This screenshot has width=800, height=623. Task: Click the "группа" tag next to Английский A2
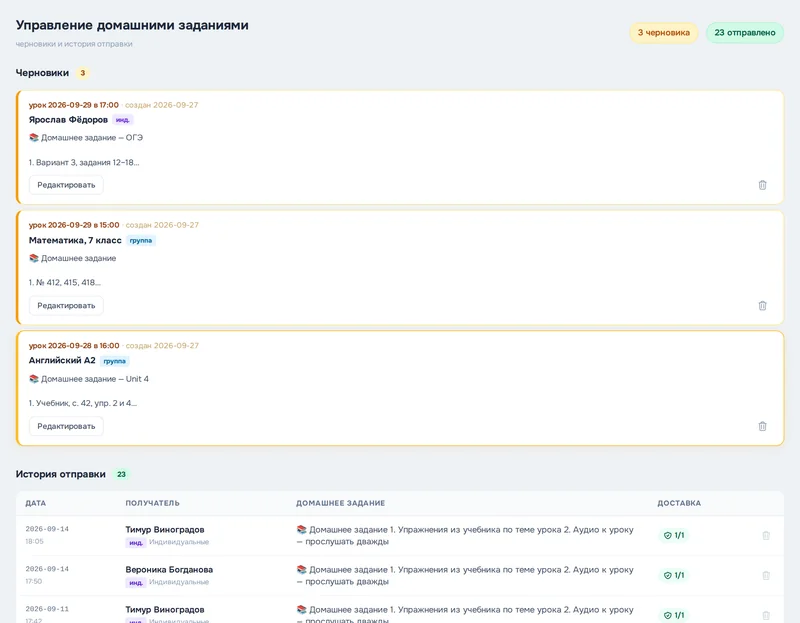[114, 361]
